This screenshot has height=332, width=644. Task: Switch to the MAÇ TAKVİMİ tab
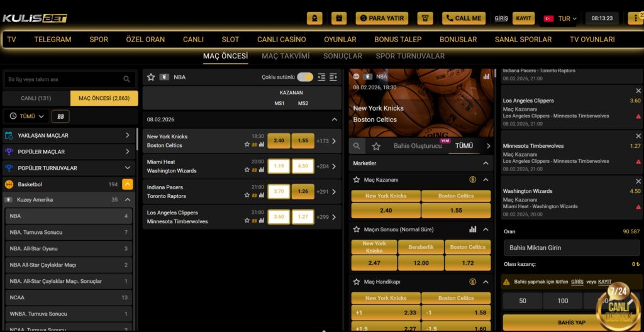(x=286, y=56)
